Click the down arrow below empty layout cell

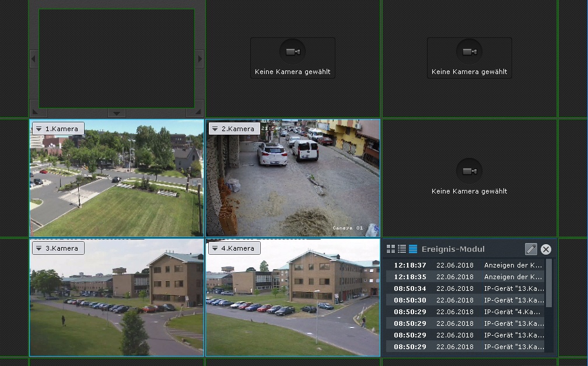(x=117, y=113)
